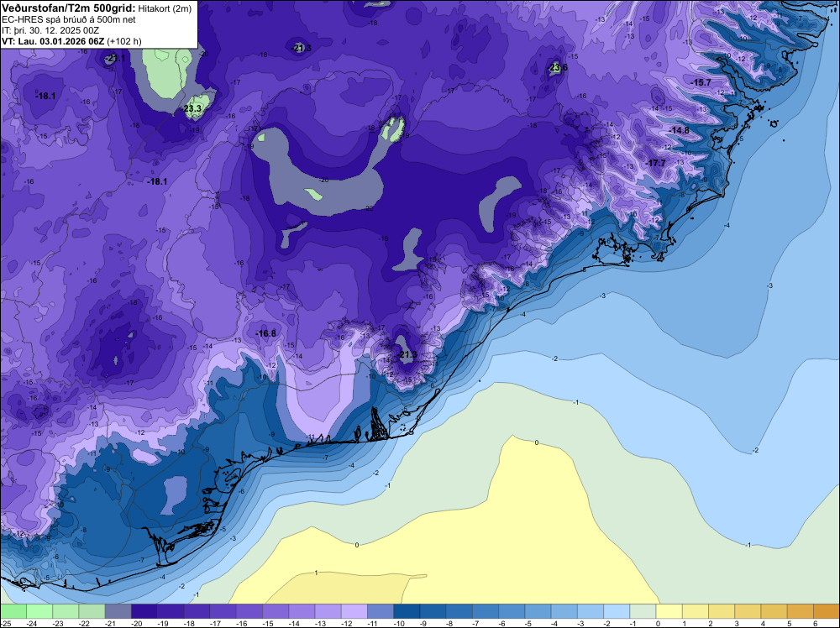This screenshot has height=628, width=840.
Task: Click the bold -17.7 temperature value
Action: click(x=656, y=163)
